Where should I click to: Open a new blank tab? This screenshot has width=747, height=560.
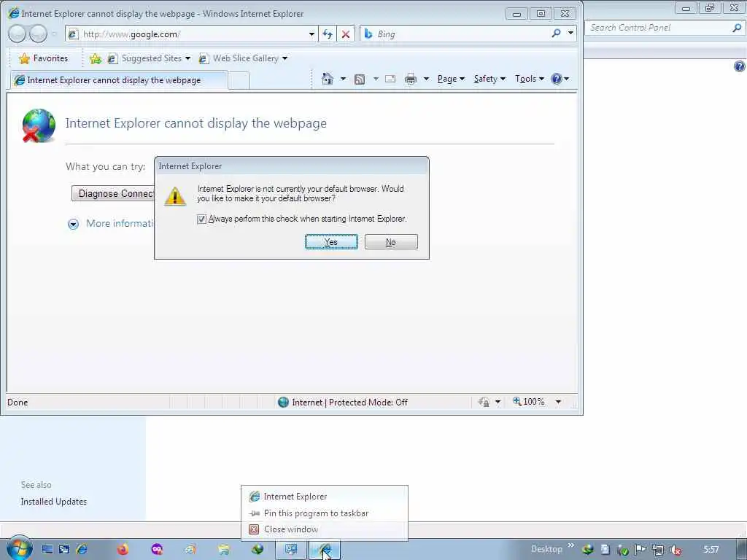(239, 80)
